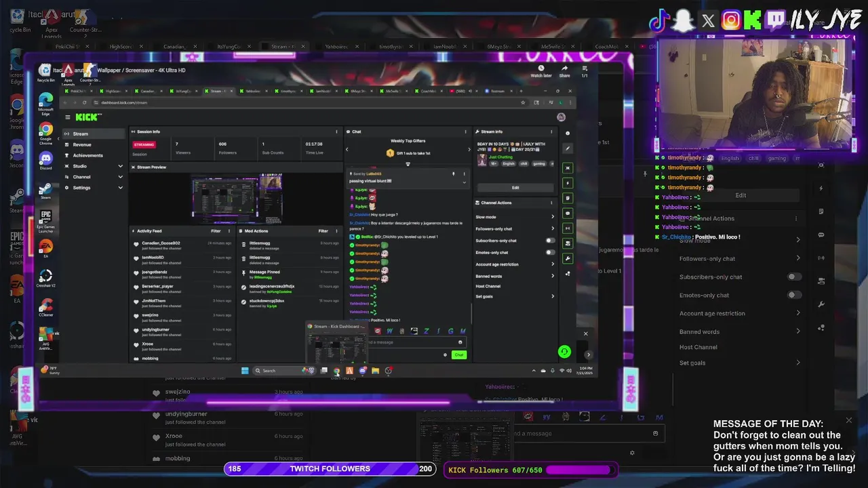Show next Weekly Top Gifters with right arrow

click(x=469, y=149)
